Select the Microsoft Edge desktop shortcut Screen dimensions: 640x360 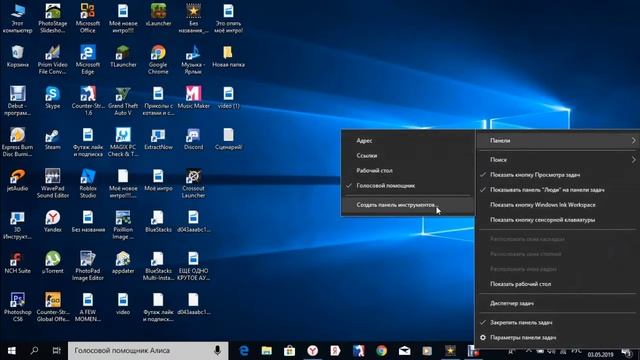[88, 60]
